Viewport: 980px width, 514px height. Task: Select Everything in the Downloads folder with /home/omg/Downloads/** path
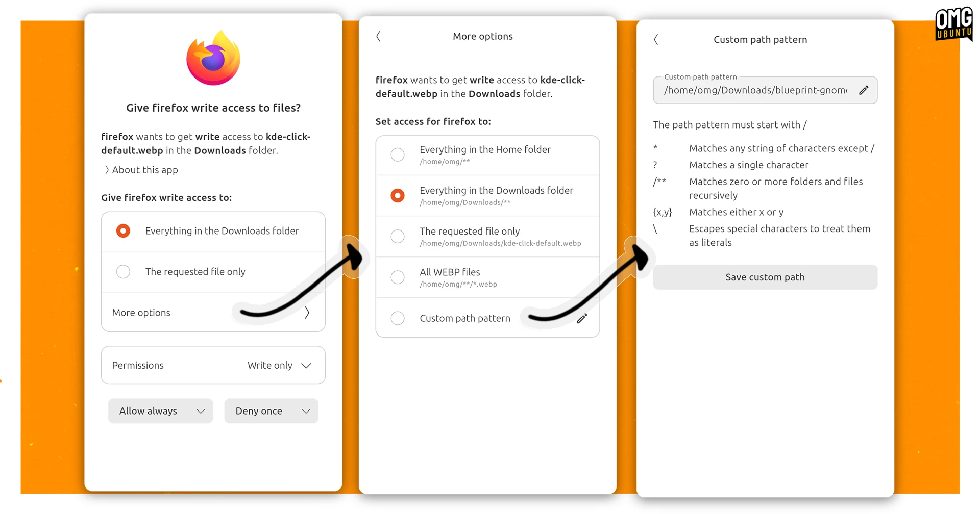[487, 196]
